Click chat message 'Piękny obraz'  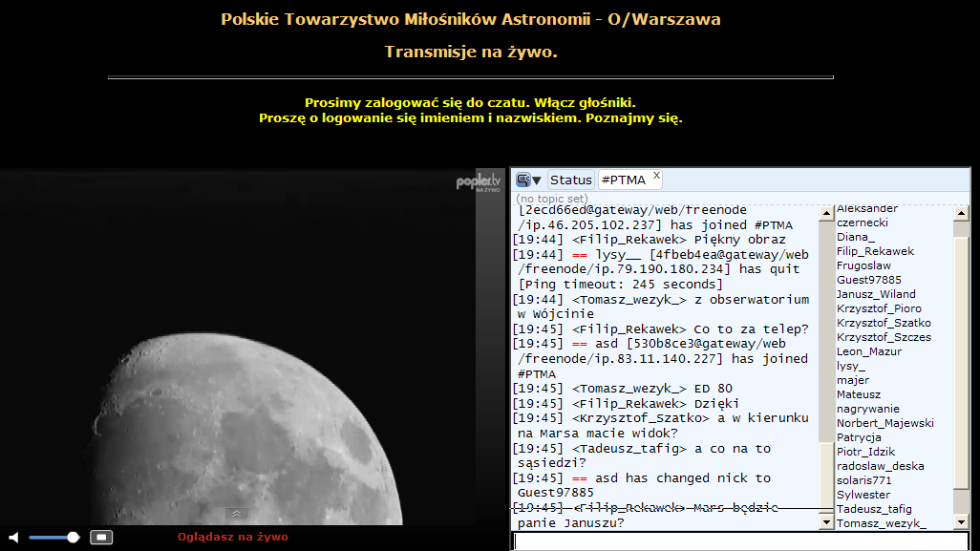point(739,240)
